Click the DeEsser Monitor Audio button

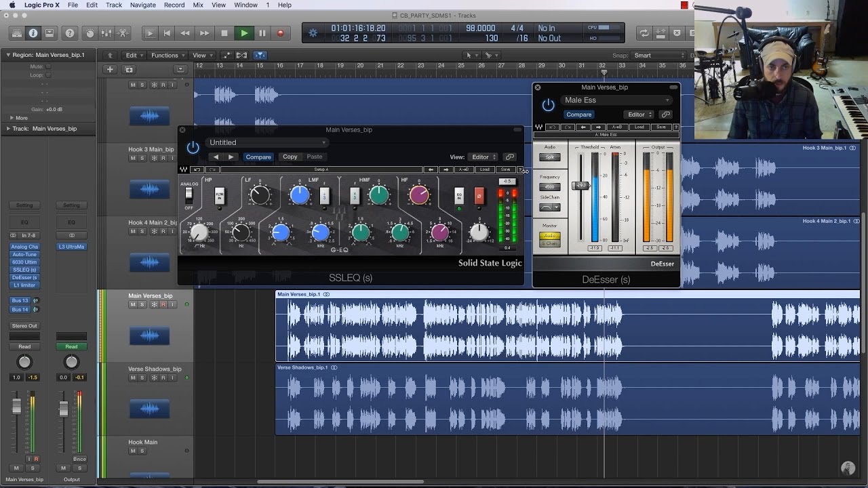point(550,236)
